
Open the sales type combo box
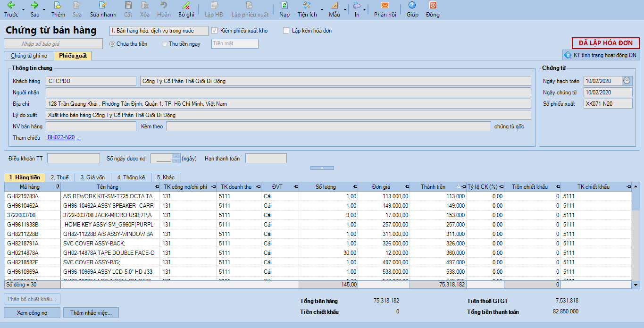(159, 31)
